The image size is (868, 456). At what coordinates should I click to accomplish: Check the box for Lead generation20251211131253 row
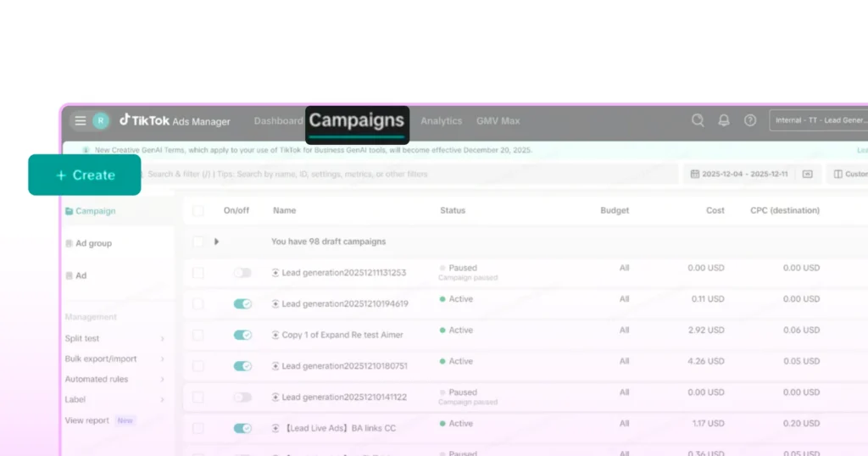click(198, 272)
